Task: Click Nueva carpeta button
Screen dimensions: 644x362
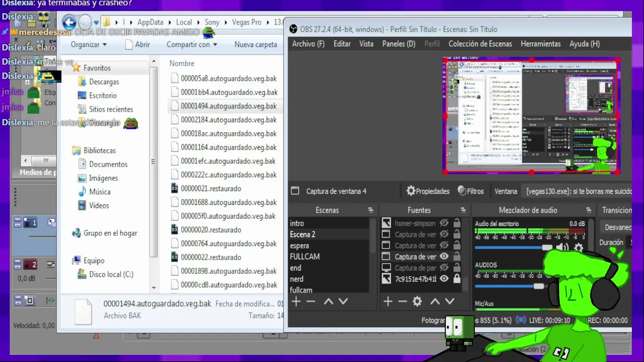Action: pyautogui.click(x=256, y=44)
